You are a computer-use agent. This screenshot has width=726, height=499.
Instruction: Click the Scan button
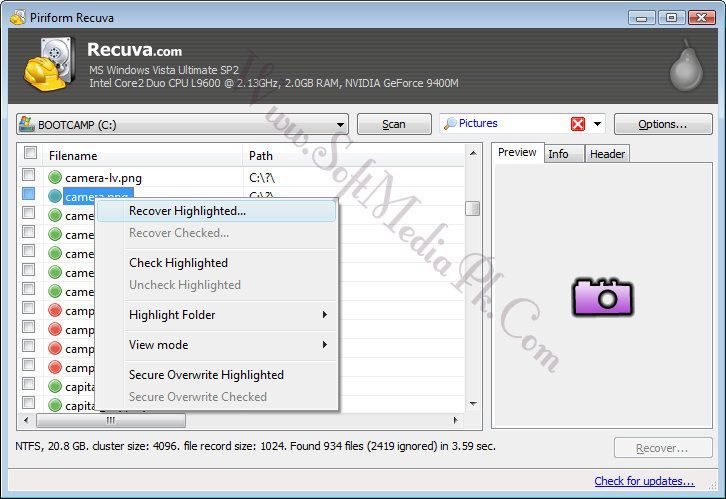[394, 124]
